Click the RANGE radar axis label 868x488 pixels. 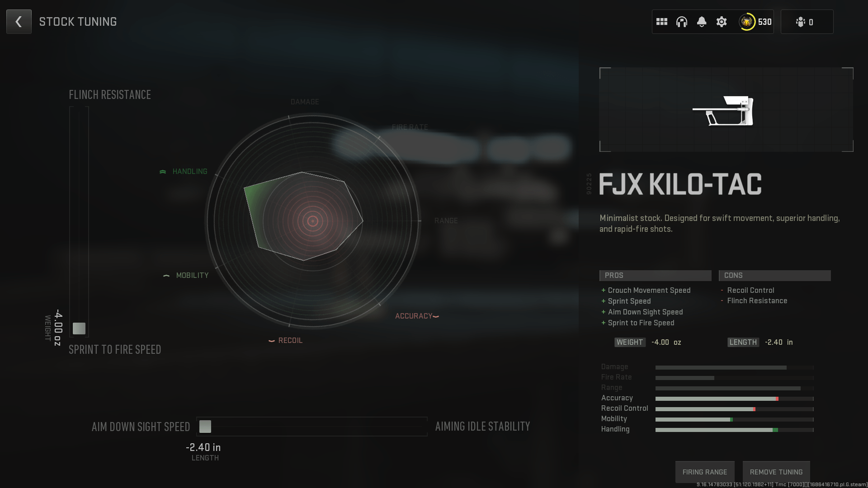[x=446, y=221]
